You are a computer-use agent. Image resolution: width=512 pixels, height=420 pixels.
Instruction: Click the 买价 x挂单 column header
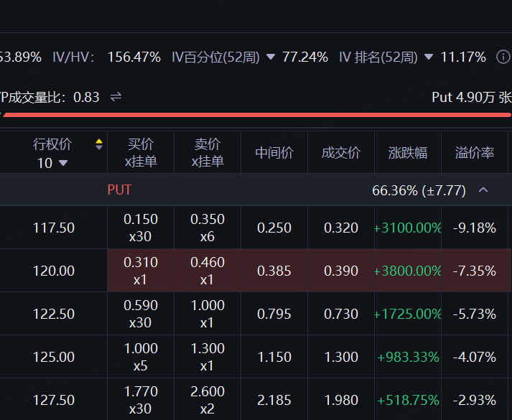[x=140, y=152]
